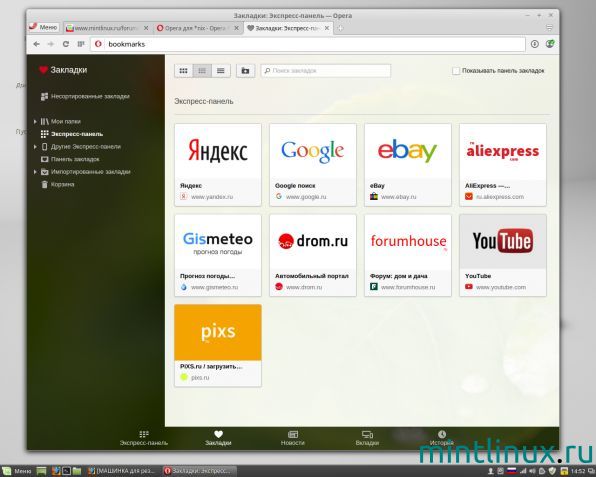The height and width of the screenshot is (477, 596).
Task: Open the downloads icon beside the address bar
Action: click(535, 44)
